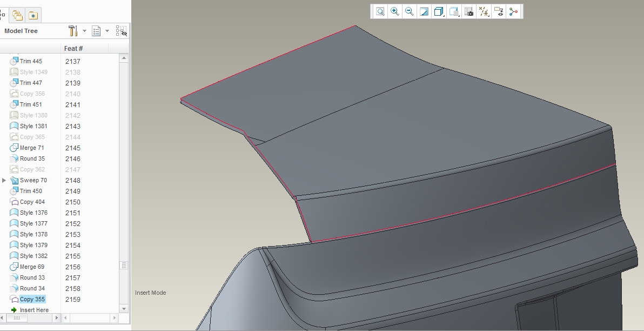Select Trim 451 in the model tree
Image resolution: width=644 pixels, height=331 pixels.
tap(31, 104)
